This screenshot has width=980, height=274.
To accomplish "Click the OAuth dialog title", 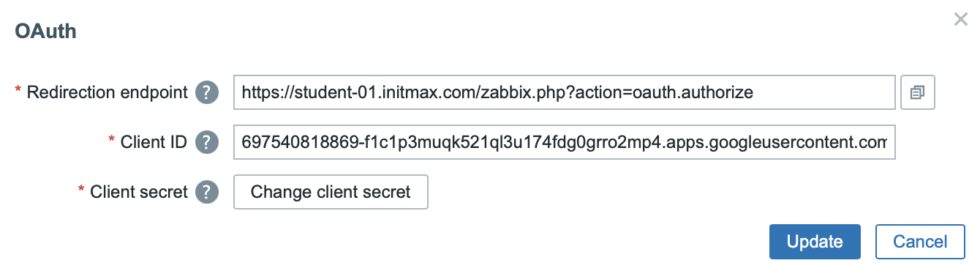I will 46,32.
